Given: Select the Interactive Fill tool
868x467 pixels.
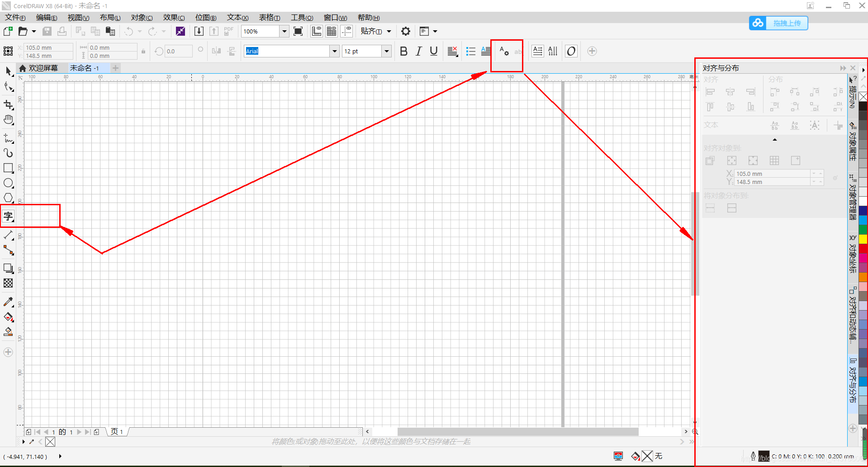Looking at the screenshot, I should [8, 317].
